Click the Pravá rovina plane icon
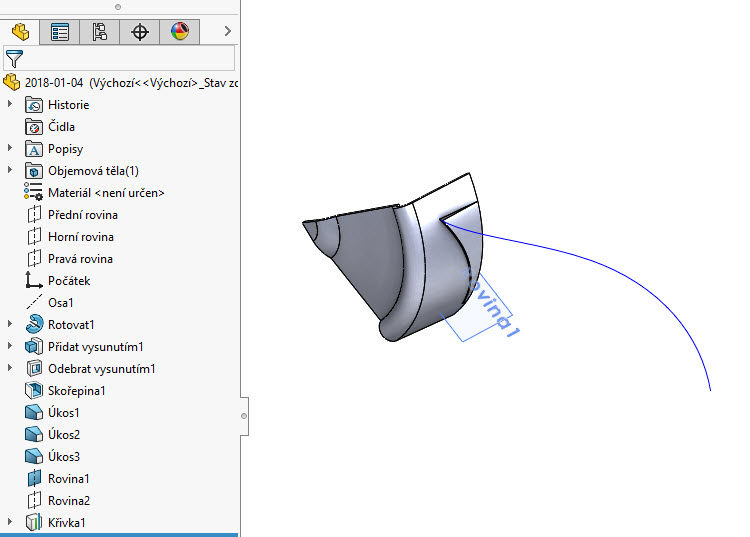The width and height of the screenshot is (750, 537). 34,259
